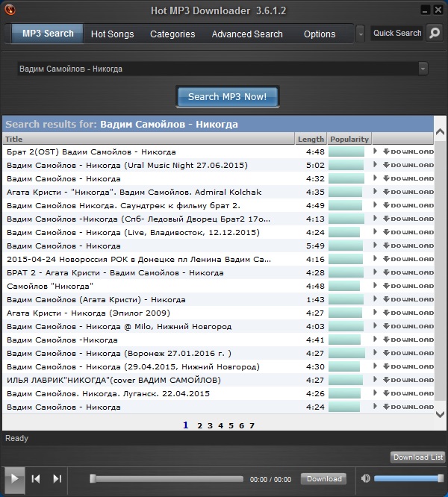Go to results page 4

point(220,425)
